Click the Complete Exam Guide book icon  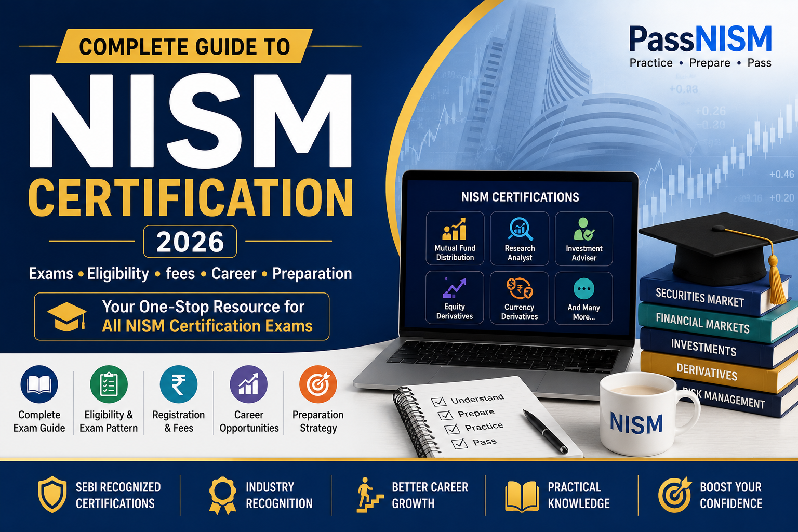[x=39, y=384]
